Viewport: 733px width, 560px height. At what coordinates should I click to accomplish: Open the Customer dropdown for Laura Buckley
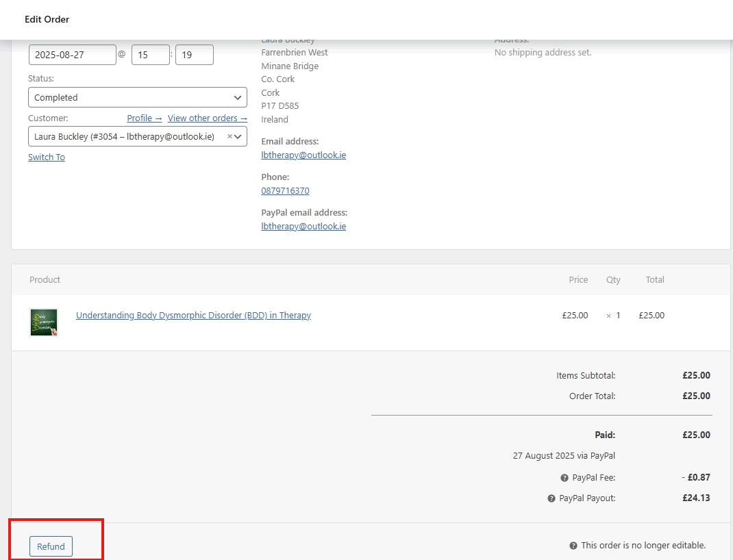click(x=138, y=136)
